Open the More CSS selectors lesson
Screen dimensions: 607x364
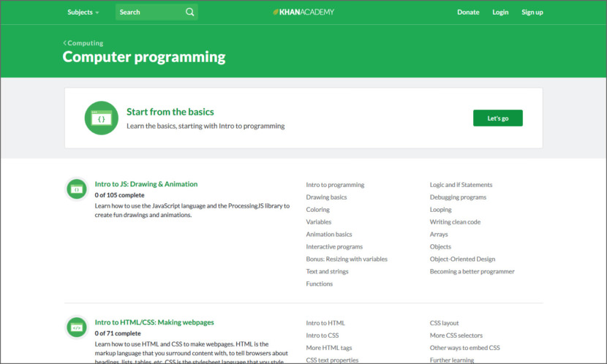click(x=456, y=335)
